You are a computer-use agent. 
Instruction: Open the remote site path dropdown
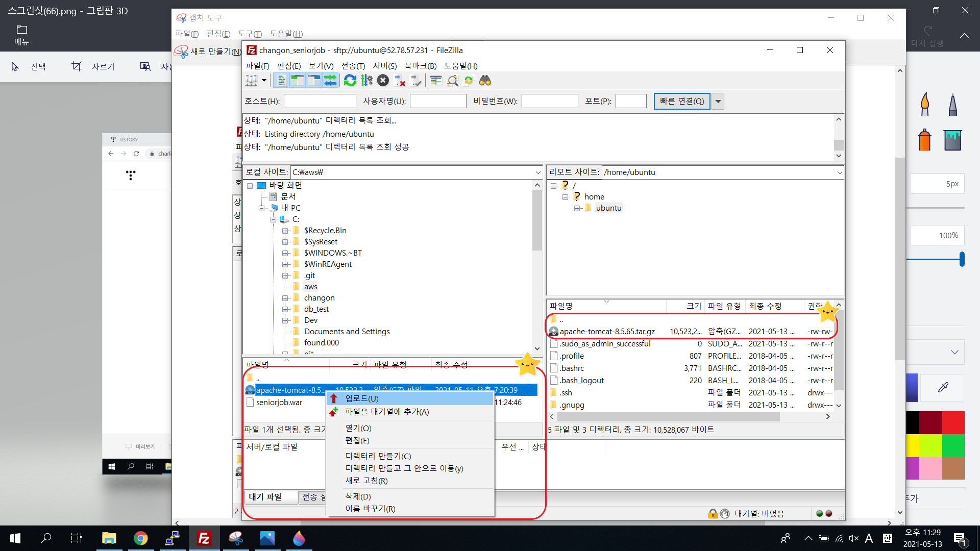click(840, 172)
